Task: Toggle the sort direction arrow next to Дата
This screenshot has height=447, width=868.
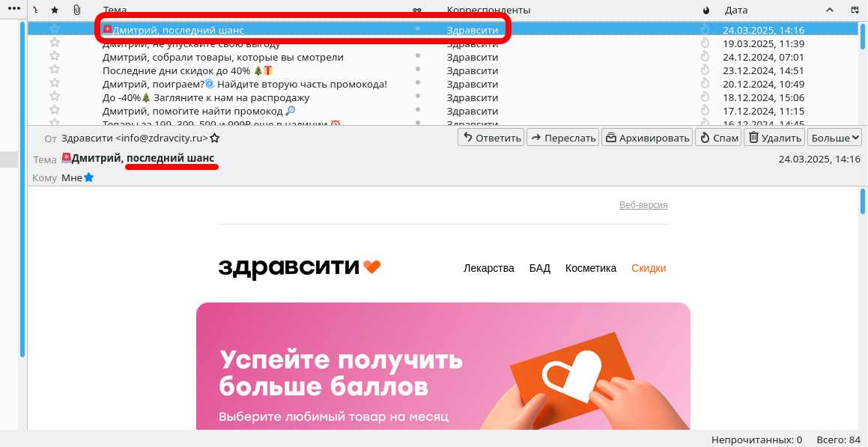Action: (829, 10)
